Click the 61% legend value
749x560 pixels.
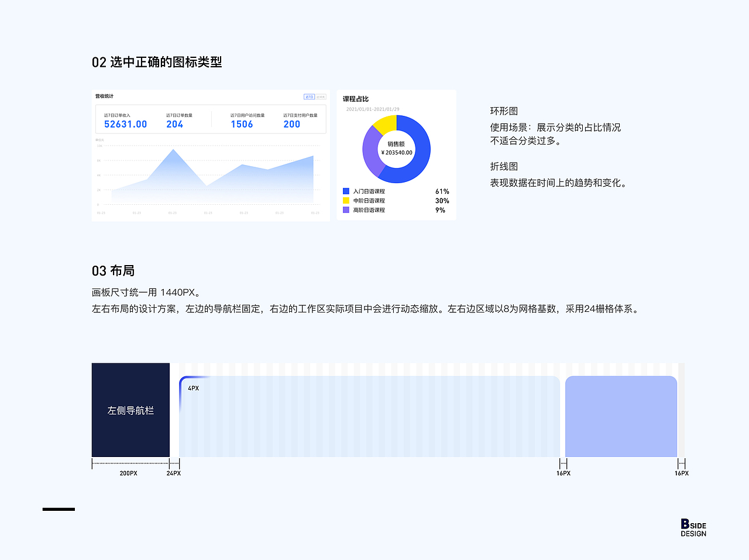tap(442, 191)
